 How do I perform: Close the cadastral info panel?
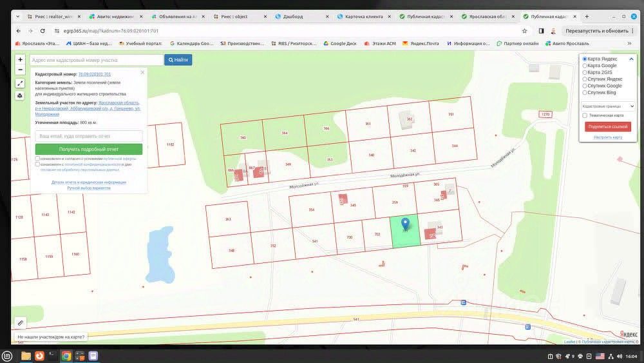142,72
